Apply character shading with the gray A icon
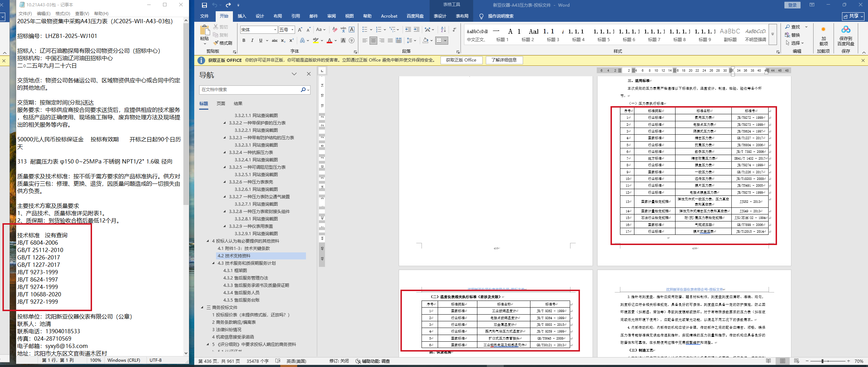The width and height of the screenshot is (868, 367). [x=343, y=40]
